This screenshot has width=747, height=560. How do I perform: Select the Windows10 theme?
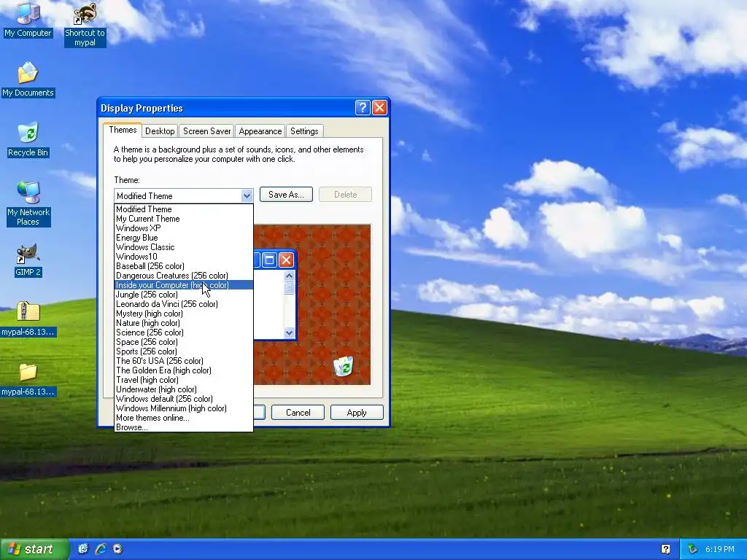[x=183, y=257]
